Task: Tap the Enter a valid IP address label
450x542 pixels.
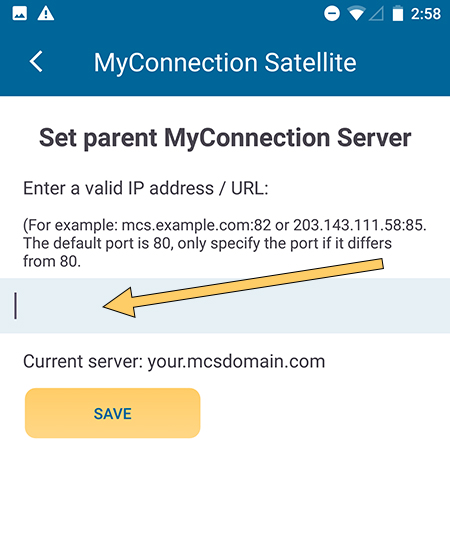Action: 146,188
